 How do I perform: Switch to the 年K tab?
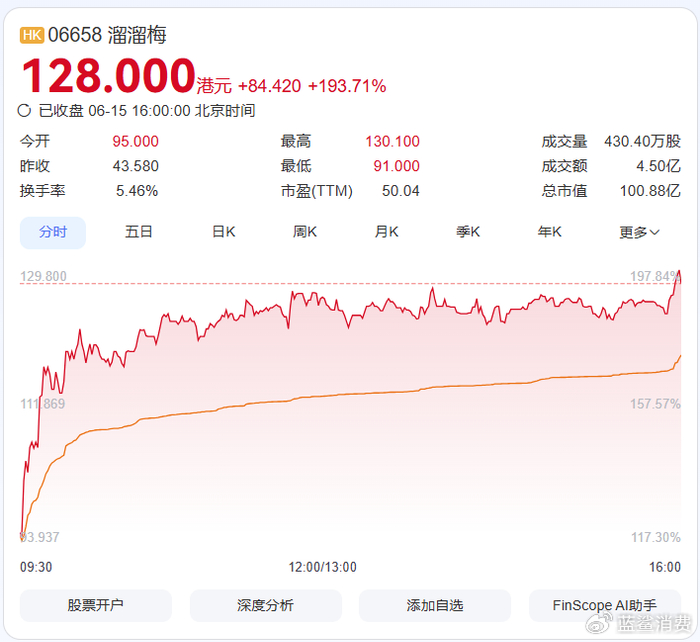coord(550,232)
